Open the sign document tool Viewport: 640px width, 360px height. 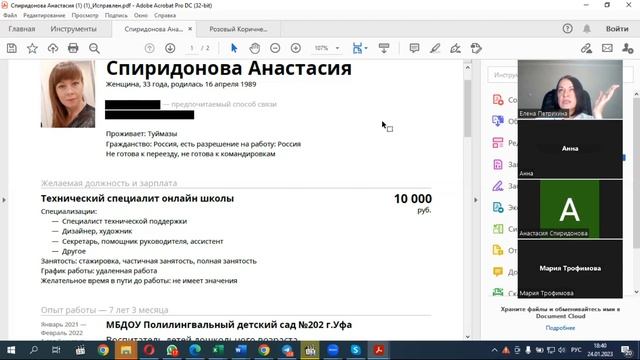(455, 48)
